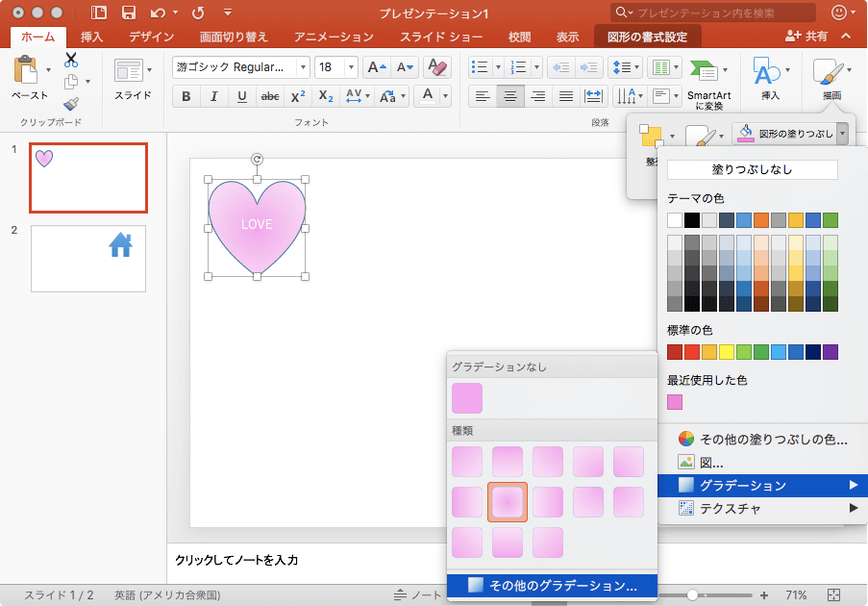
Task: Open the アニメーション ribbon tab
Action: [x=334, y=37]
